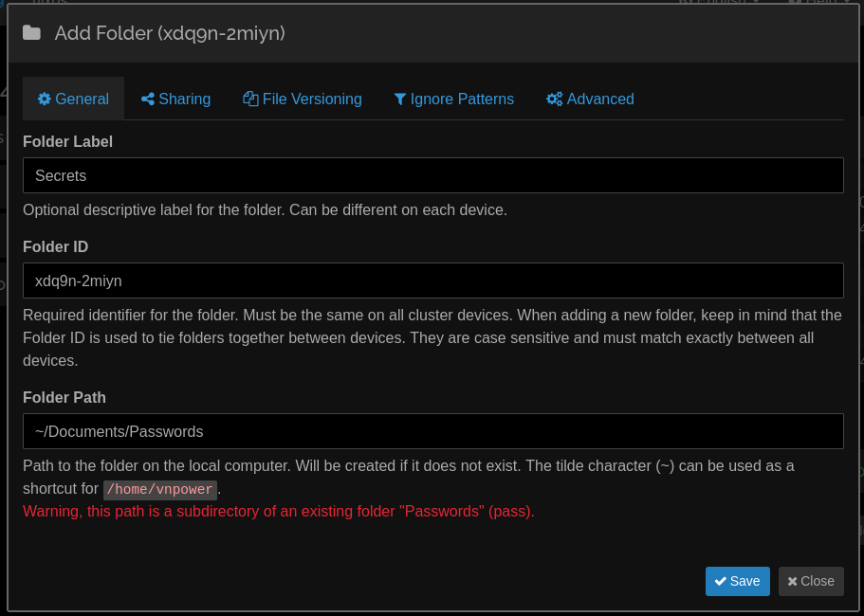Screen dimensions: 864x616
Task: Close the Add Folder dialog
Action: point(811,581)
